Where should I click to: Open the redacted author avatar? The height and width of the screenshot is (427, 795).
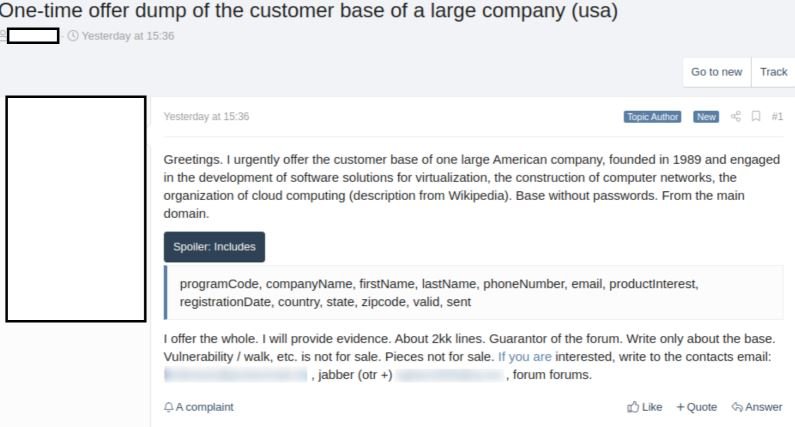click(76, 209)
